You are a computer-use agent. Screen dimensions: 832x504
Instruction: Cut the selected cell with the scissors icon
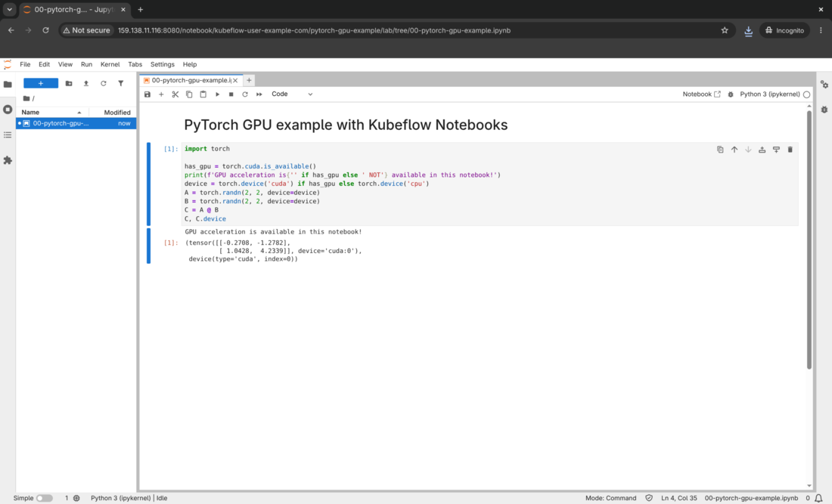click(175, 94)
